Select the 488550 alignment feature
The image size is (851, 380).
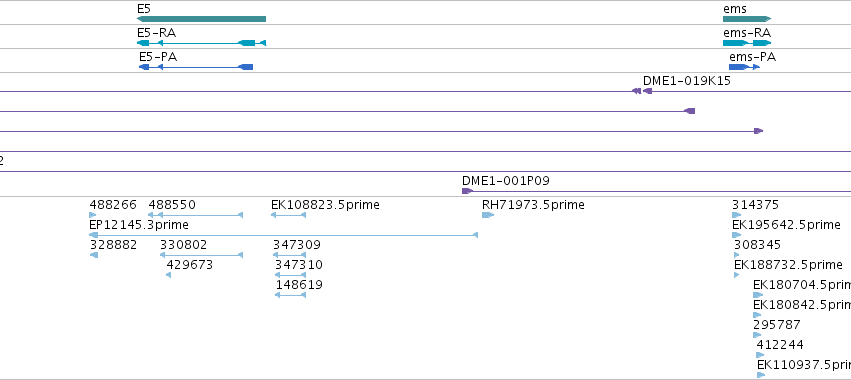(x=195, y=215)
